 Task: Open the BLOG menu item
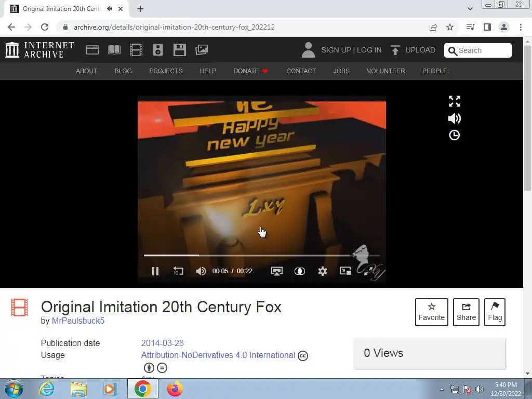[x=123, y=71]
